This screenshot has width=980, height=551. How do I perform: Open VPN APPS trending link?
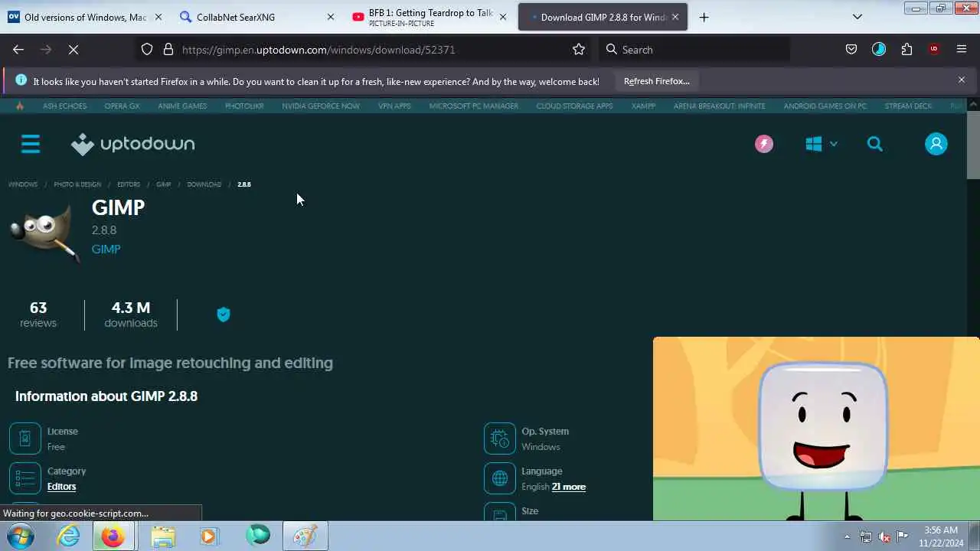(394, 106)
